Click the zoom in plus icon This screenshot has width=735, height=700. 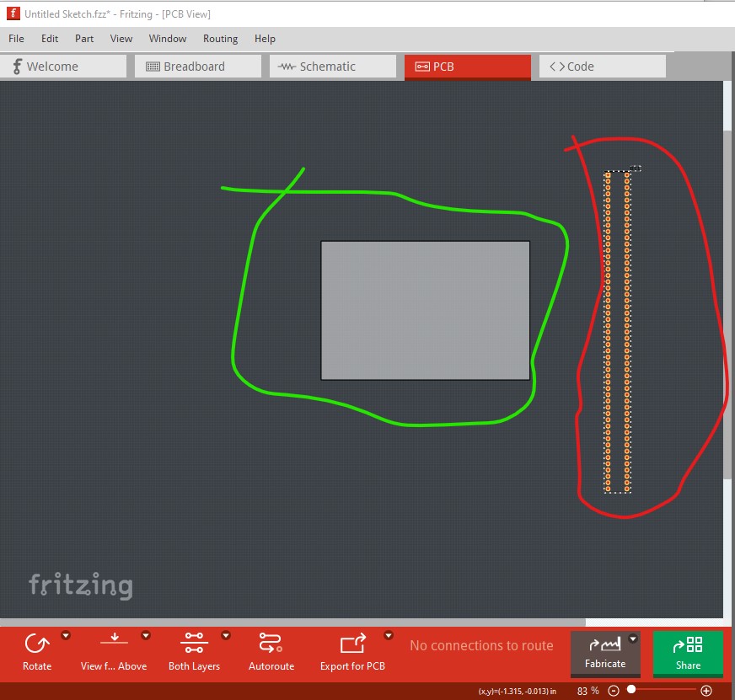[x=706, y=691]
